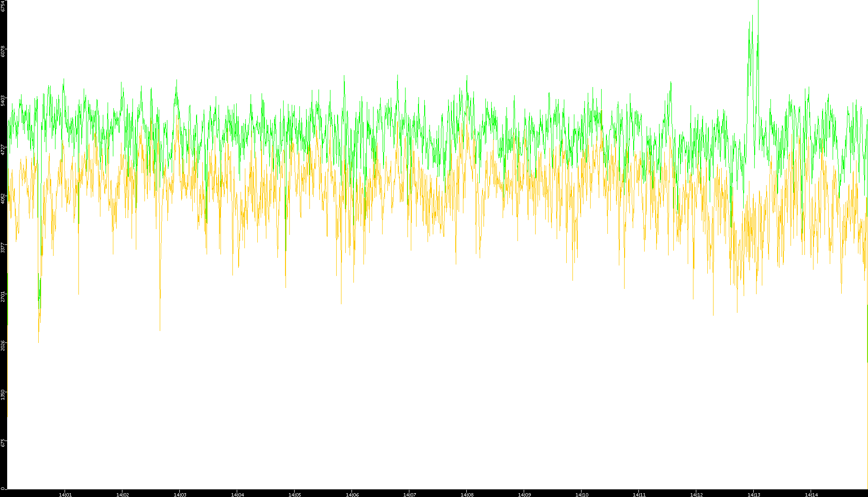Click the 2701 vertical axis label
Image resolution: width=868 pixels, height=497 pixels.
(3, 297)
